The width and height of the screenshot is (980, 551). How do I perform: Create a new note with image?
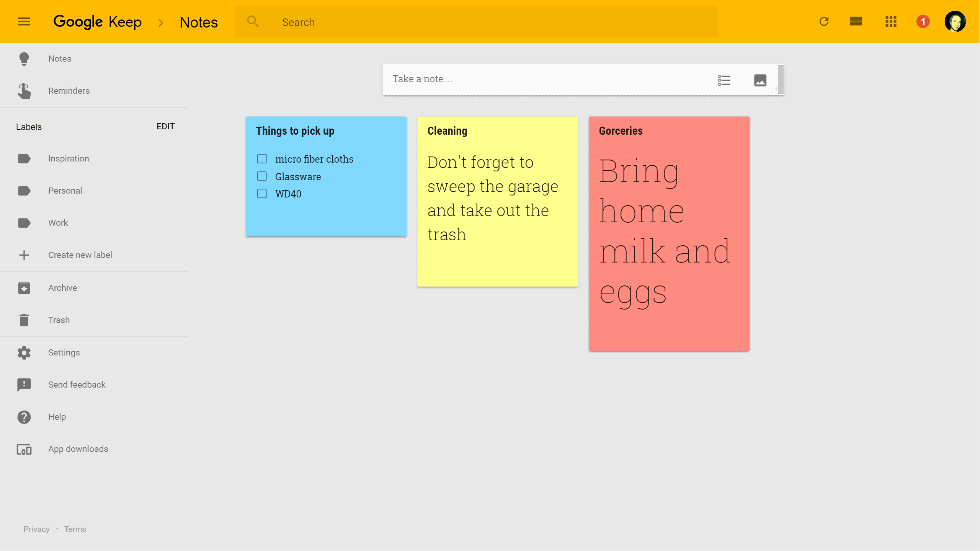coord(760,80)
